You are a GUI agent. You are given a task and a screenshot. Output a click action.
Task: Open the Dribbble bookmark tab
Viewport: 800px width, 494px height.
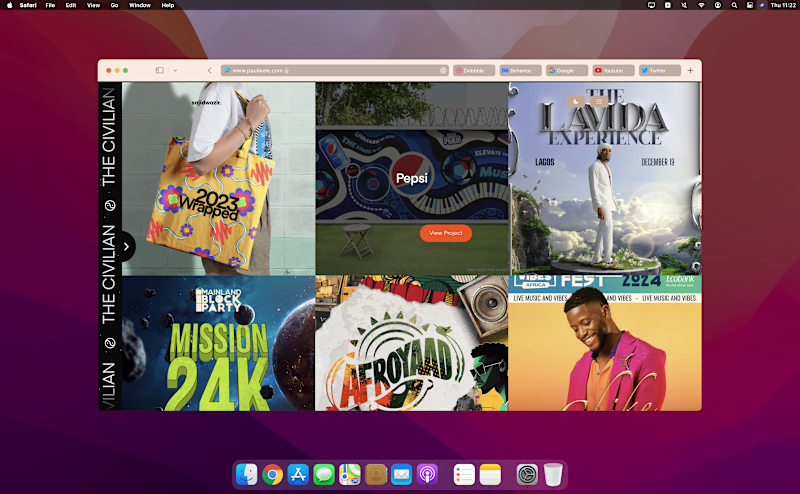pos(474,70)
